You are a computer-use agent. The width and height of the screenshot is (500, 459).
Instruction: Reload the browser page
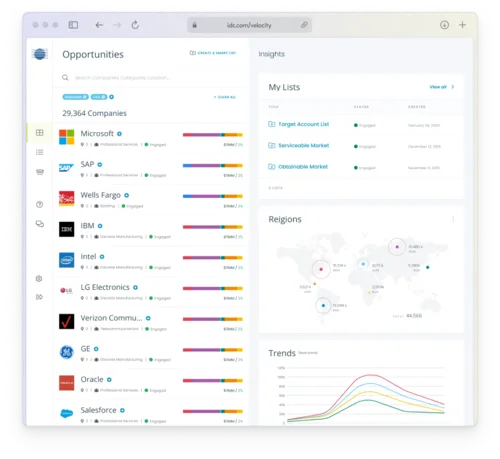point(135,25)
